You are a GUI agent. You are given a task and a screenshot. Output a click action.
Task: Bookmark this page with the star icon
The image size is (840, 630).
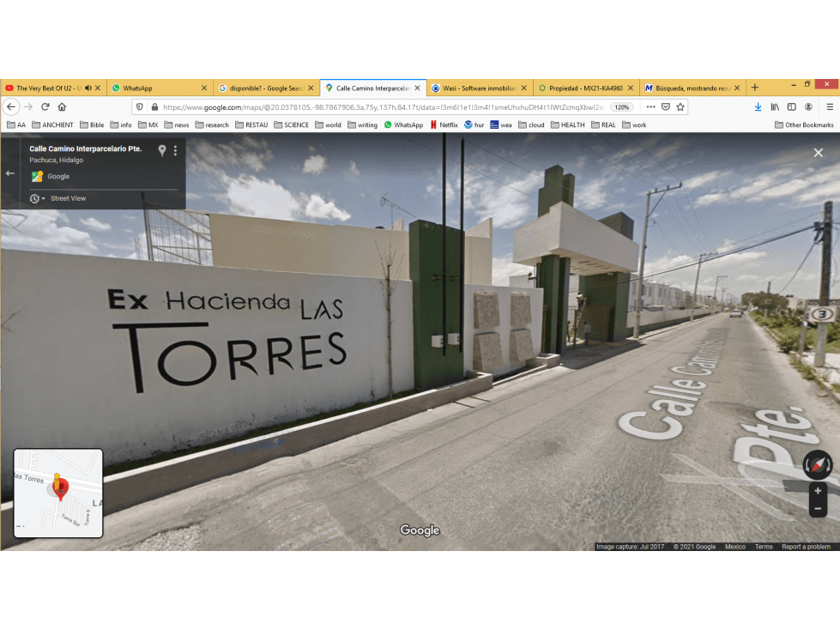point(680,107)
